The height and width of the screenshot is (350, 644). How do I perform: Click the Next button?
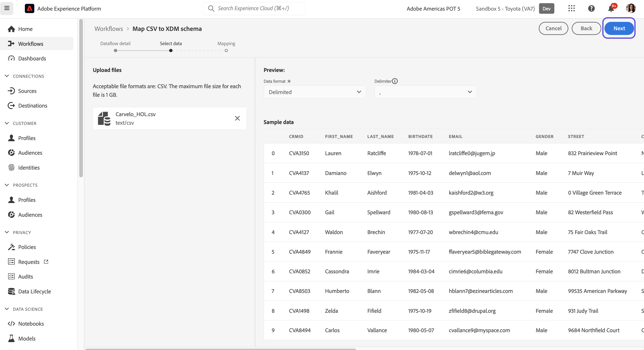(x=619, y=28)
